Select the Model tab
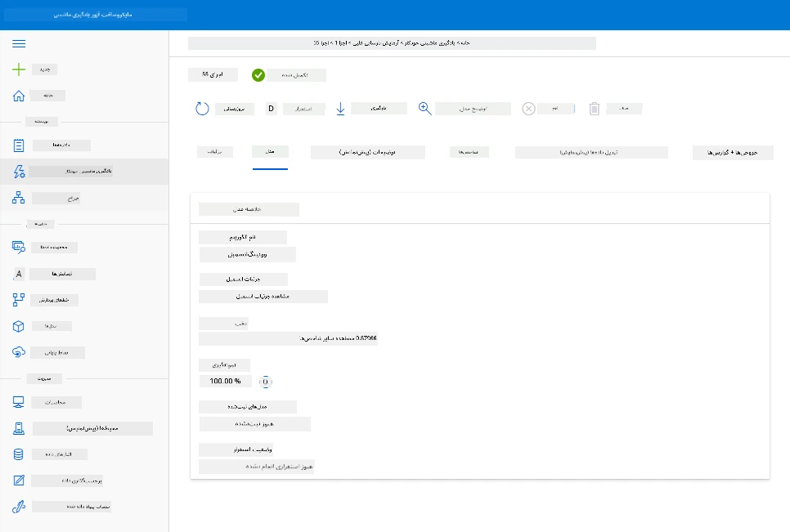Viewport: 790px width, 532px height. [270, 152]
